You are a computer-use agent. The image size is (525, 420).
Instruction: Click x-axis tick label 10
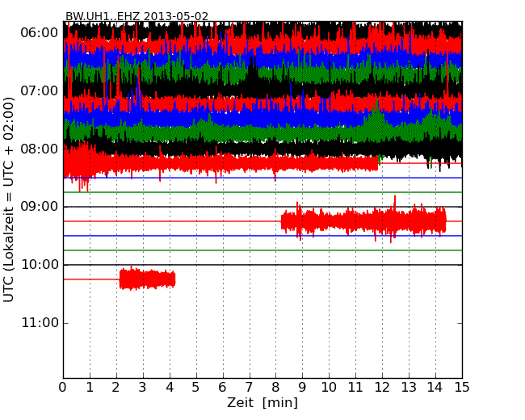pos(329,387)
